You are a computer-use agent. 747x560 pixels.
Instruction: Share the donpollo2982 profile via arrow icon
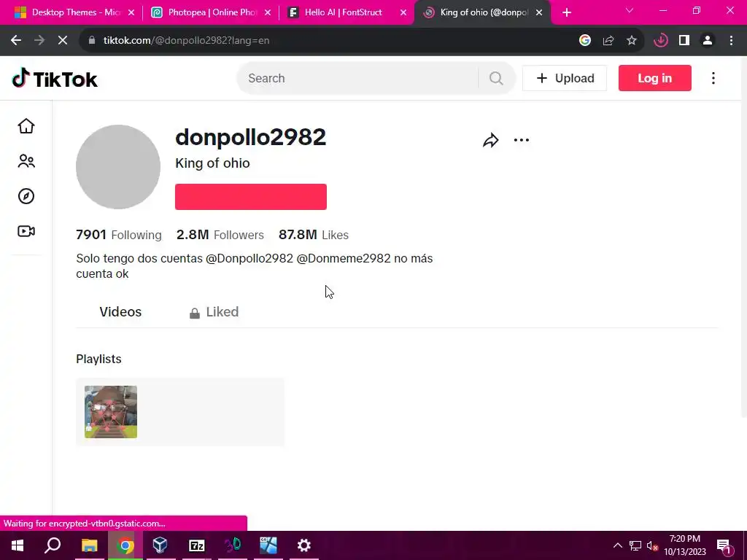[490, 141]
